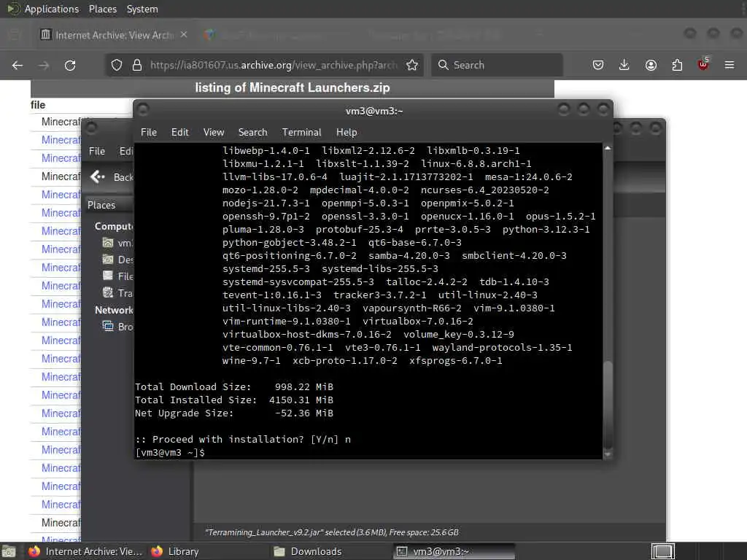Open Trash in file manager sidebar
This screenshot has width=747, height=560.
tap(118, 293)
